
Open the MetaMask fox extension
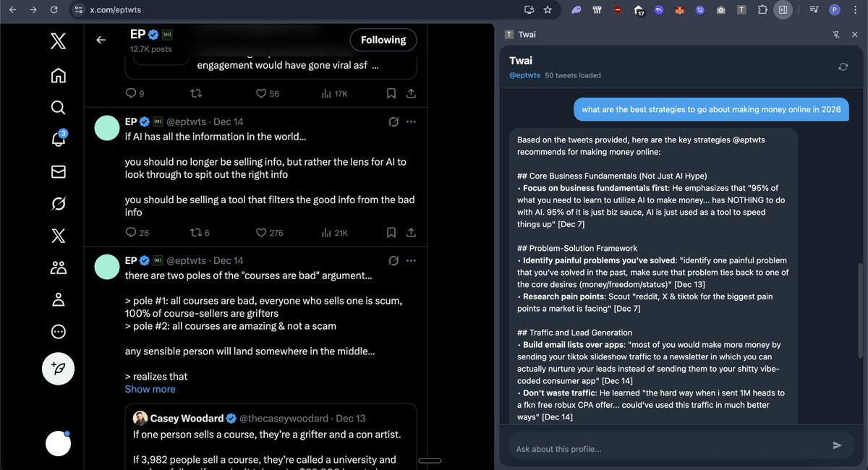click(x=680, y=10)
